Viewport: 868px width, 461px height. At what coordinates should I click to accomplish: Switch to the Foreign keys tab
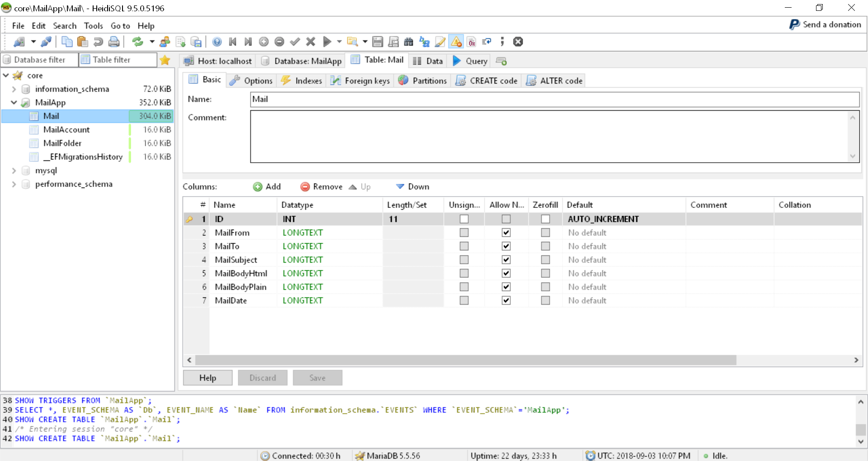coord(360,80)
